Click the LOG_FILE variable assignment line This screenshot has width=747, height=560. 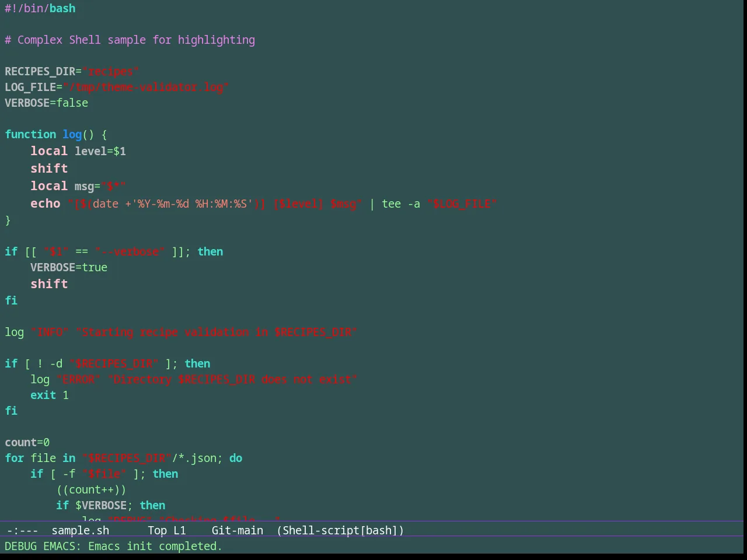pyautogui.click(x=117, y=87)
